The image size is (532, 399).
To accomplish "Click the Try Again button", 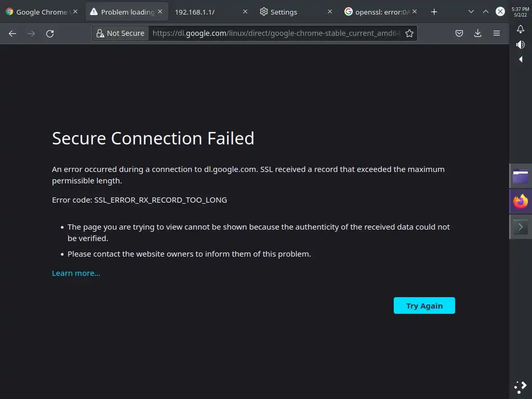I will 424,305.
